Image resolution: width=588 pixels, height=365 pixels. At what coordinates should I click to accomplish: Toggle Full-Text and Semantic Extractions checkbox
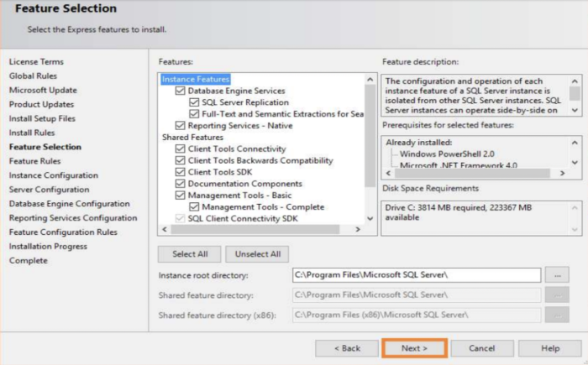[194, 114]
